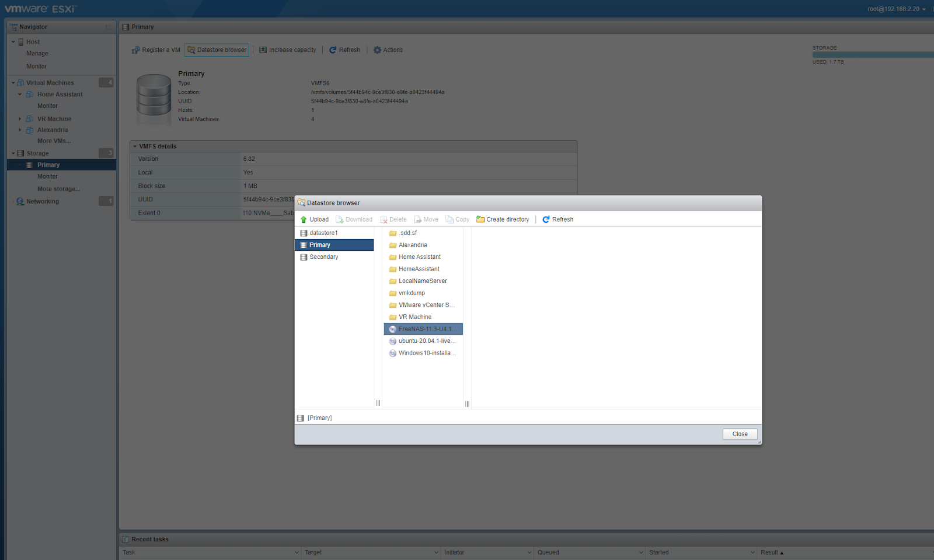Collapse the Home Assistant VM node
This screenshot has height=560, width=934.
20,94
